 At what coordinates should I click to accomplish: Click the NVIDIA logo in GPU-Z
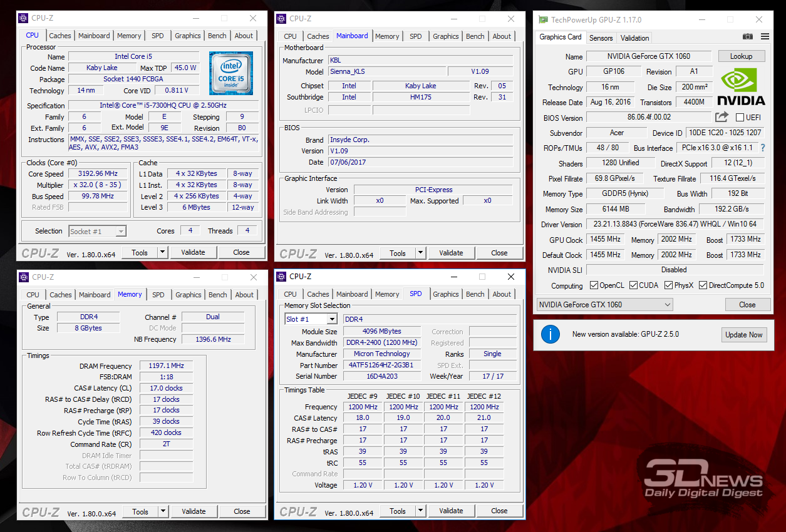(741, 86)
